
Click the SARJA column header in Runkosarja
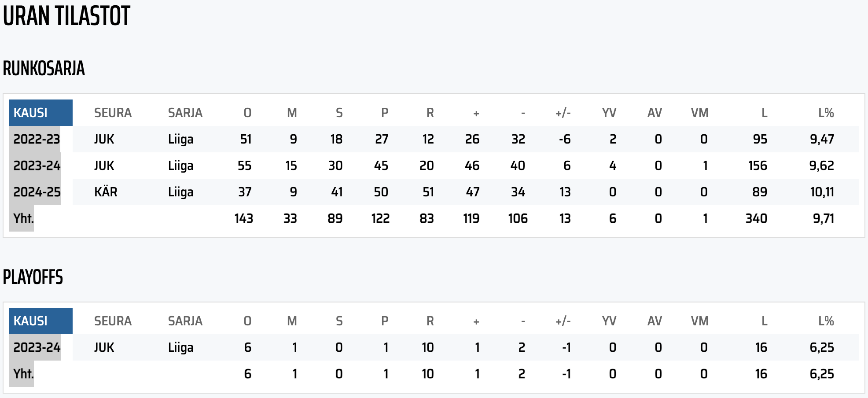pyautogui.click(x=185, y=113)
